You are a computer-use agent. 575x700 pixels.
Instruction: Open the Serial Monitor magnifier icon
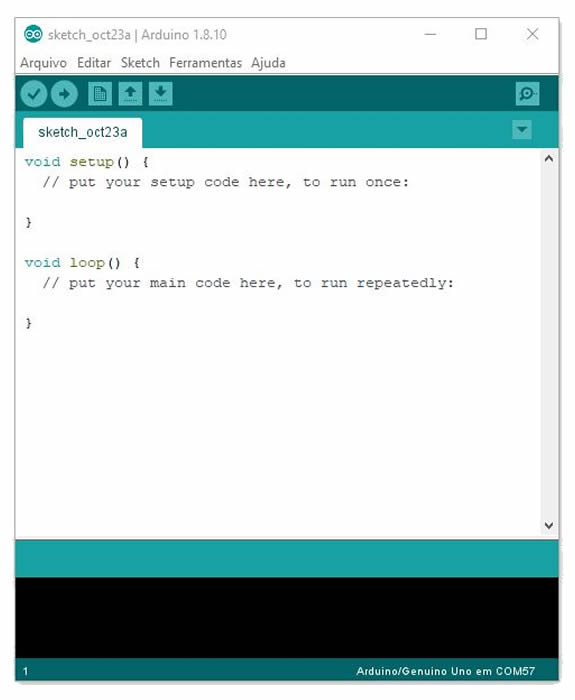(528, 94)
